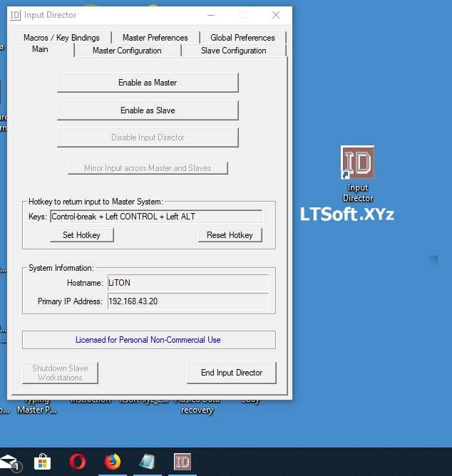Click the Enable as Slave button

pyautogui.click(x=148, y=110)
